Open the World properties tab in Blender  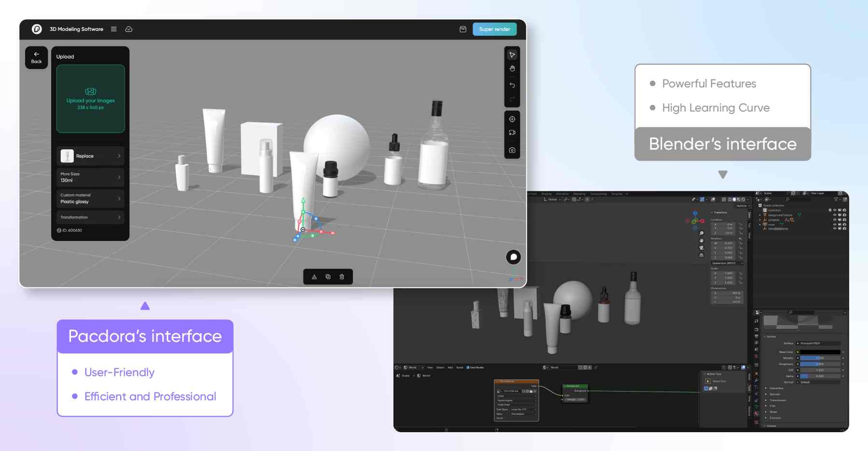point(756,356)
